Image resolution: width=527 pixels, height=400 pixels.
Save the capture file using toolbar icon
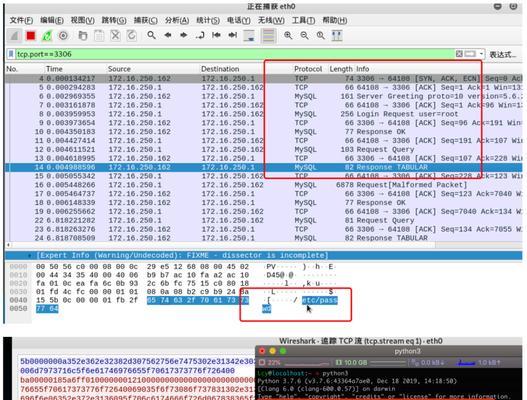(x=99, y=35)
